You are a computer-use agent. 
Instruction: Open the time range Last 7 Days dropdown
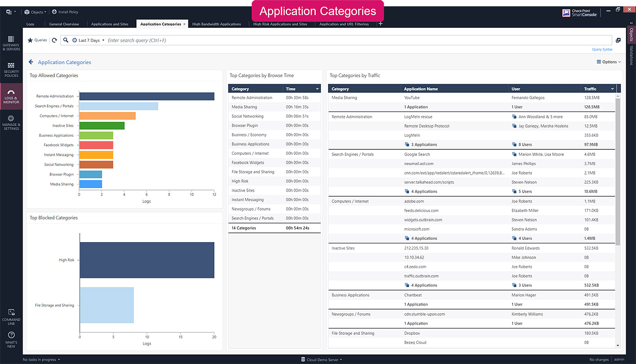tap(88, 40)
